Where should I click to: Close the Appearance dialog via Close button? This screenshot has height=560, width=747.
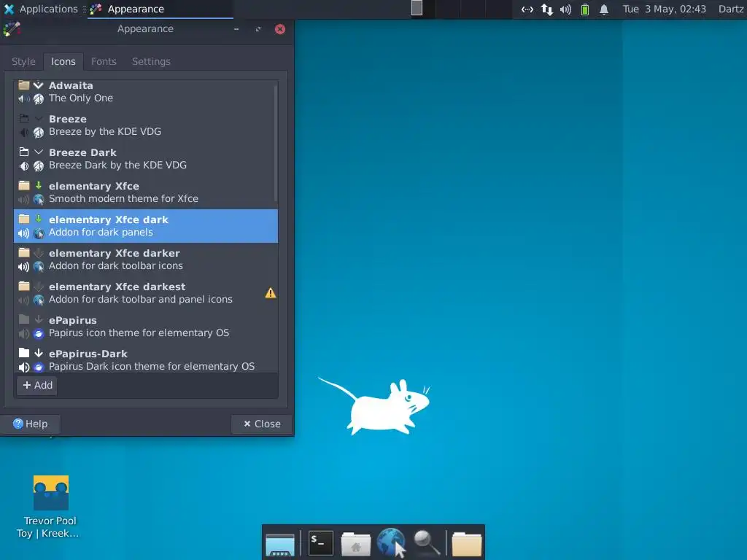pos(262,424)
